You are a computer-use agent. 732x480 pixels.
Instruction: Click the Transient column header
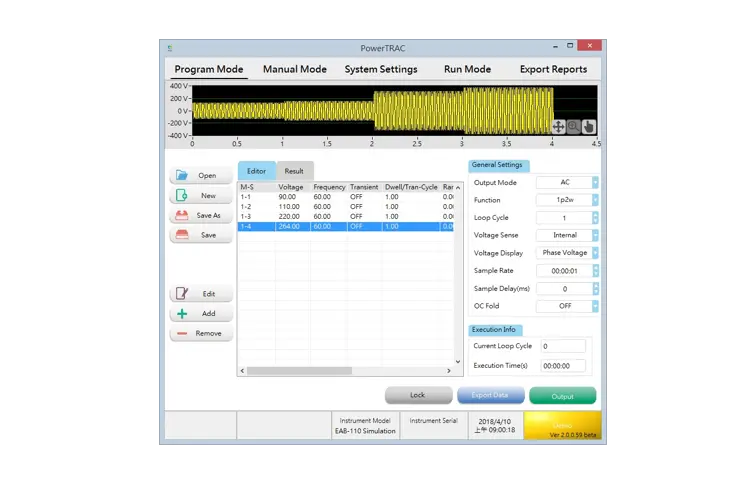[364, 187]
